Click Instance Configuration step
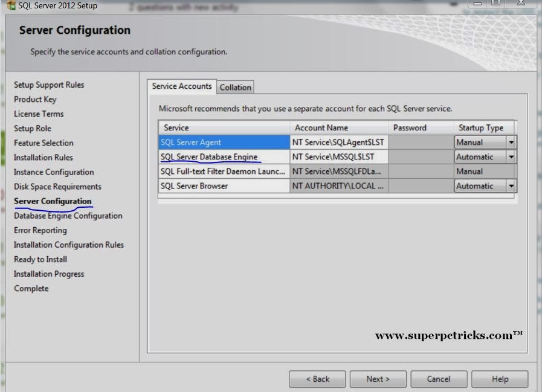The image size is (542, 392). pyautogui.click(x=54, y=172)
